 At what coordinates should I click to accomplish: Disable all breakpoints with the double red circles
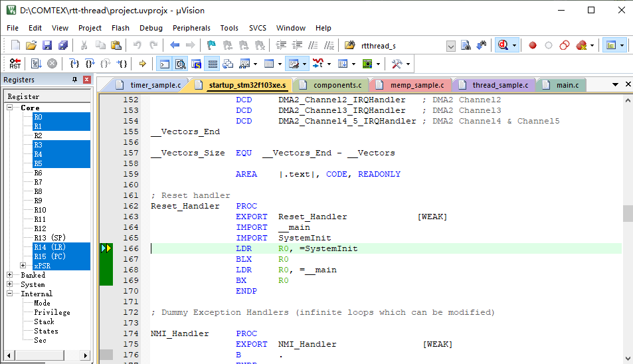(565, 45)
